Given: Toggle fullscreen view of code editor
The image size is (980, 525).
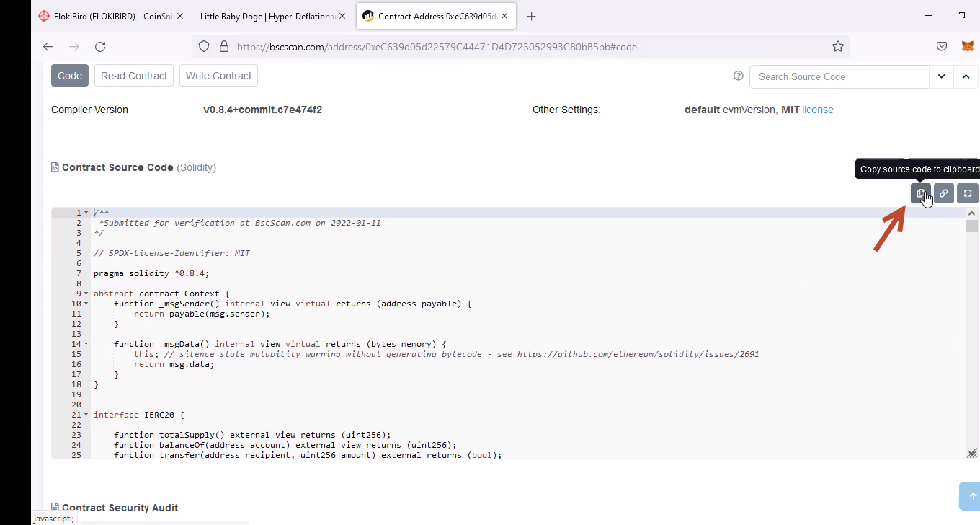Looking at the screenshot, I should pyautogui.click(x=968, y=193).
